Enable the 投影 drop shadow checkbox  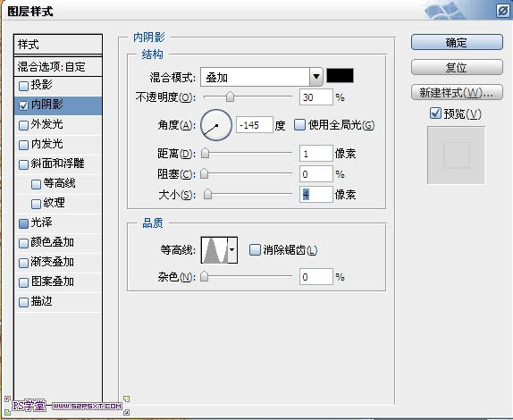click(23, 86)
